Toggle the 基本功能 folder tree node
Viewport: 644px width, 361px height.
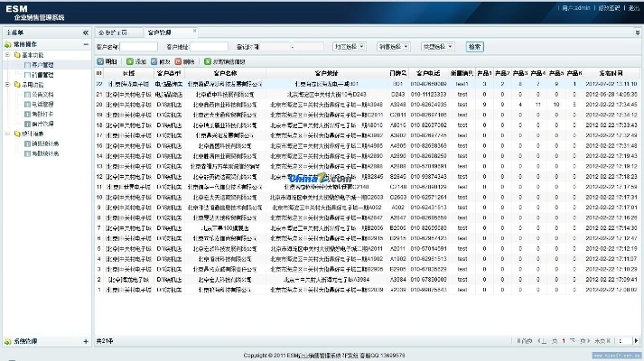click(x=7, y=54)
